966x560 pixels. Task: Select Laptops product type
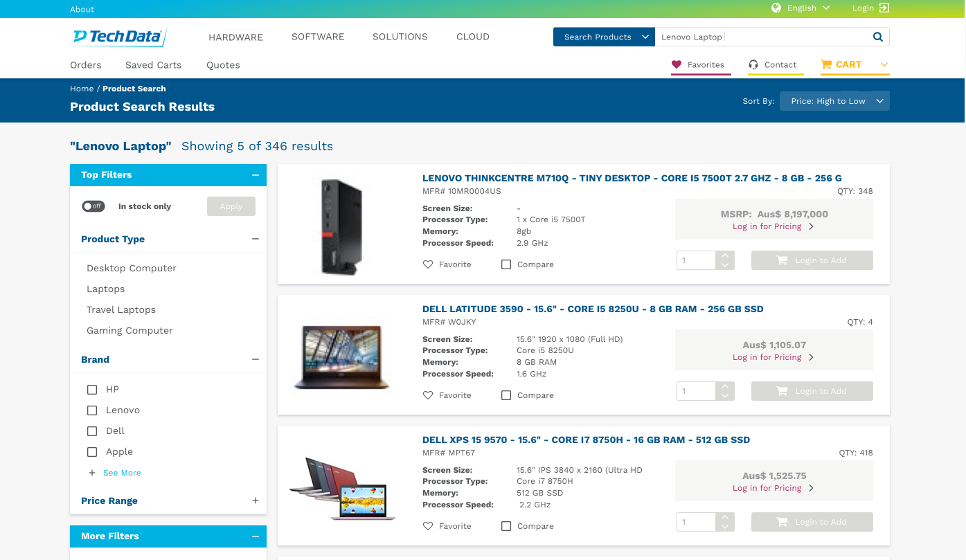[x=106, y=289]
